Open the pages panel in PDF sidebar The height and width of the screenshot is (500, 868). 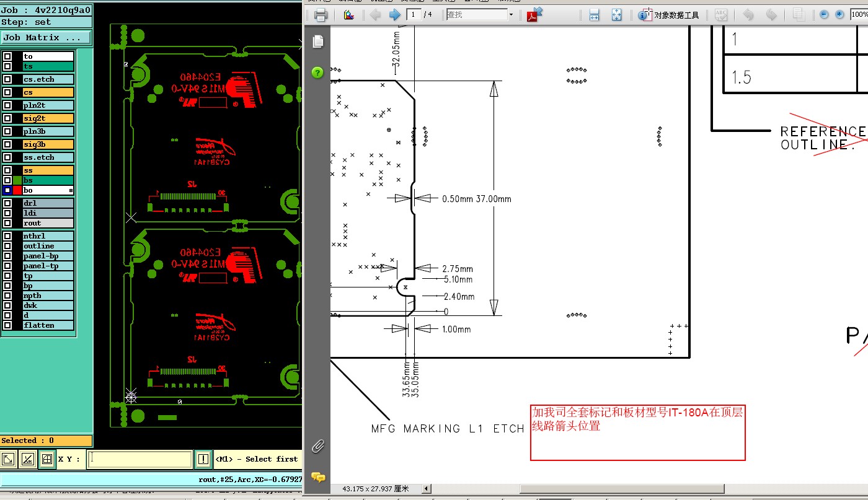(317, 42)
